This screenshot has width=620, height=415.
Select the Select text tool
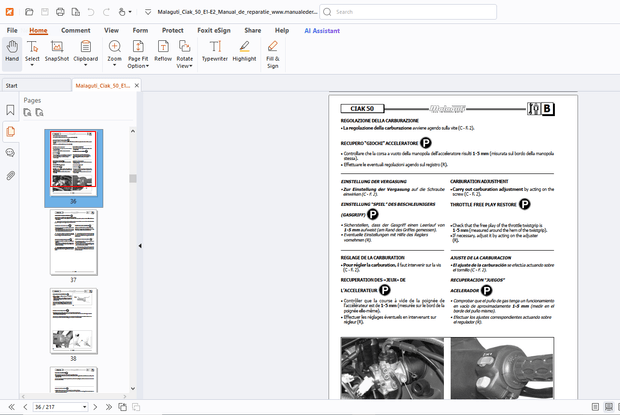tap(32, 53)
